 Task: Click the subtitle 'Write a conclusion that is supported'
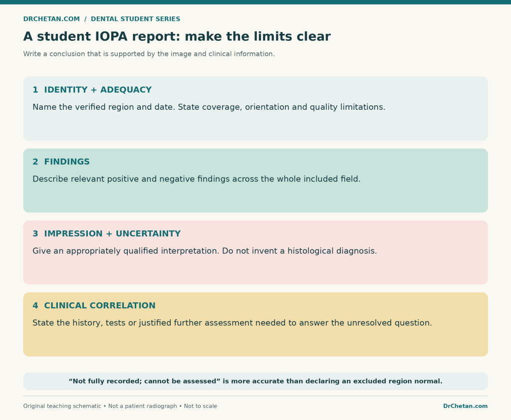149,54
